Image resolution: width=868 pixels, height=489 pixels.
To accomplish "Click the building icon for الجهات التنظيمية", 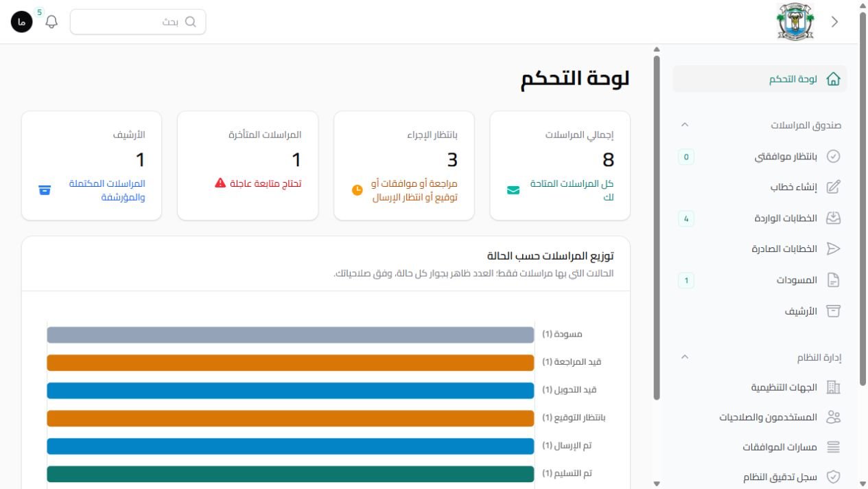I will (x=833, y=387).
